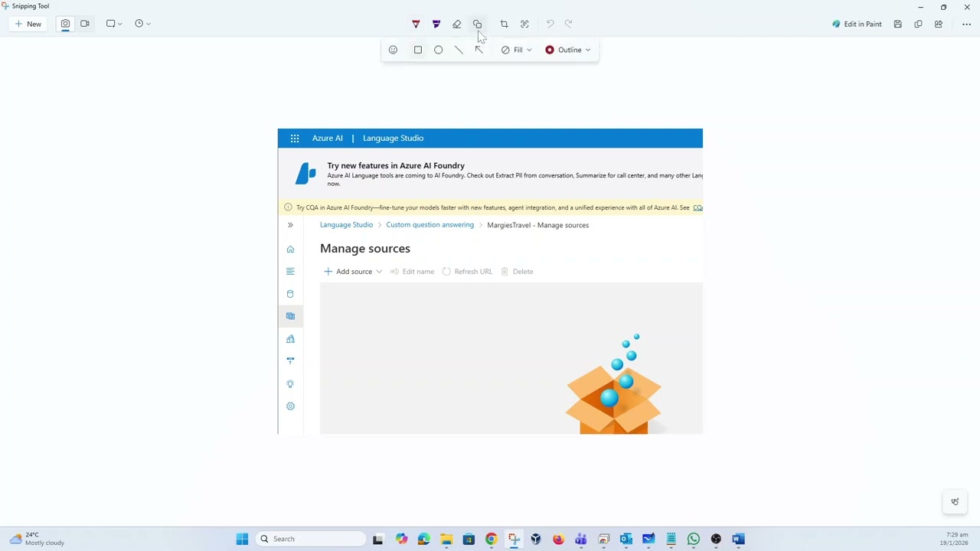Expand the Add source chevron
The width and height of the screenshot is (980, 551).
379,272
